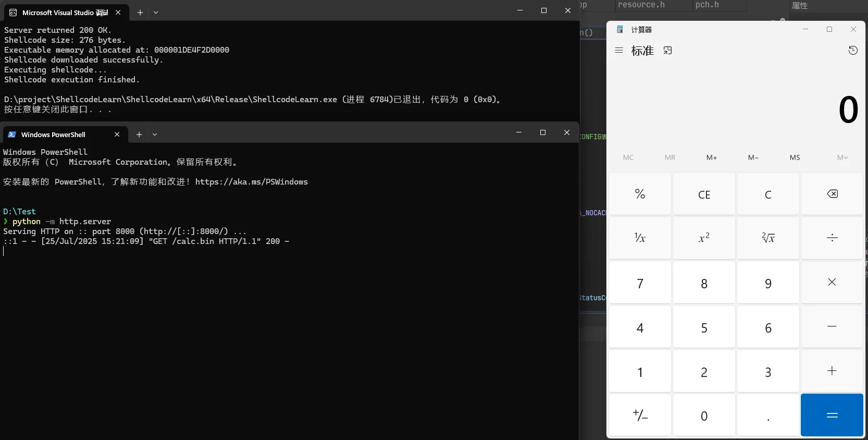Click the number 0 key

(x=704, y=415)
